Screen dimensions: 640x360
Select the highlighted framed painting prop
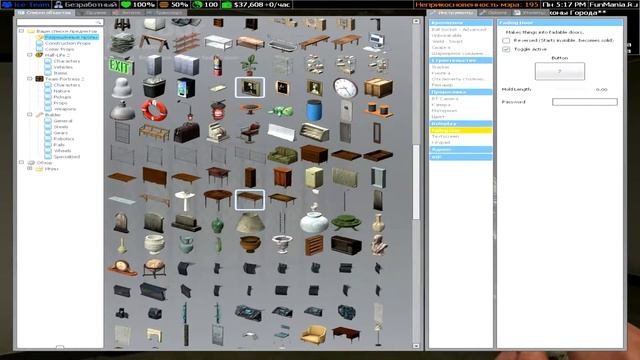coord(250,87)
